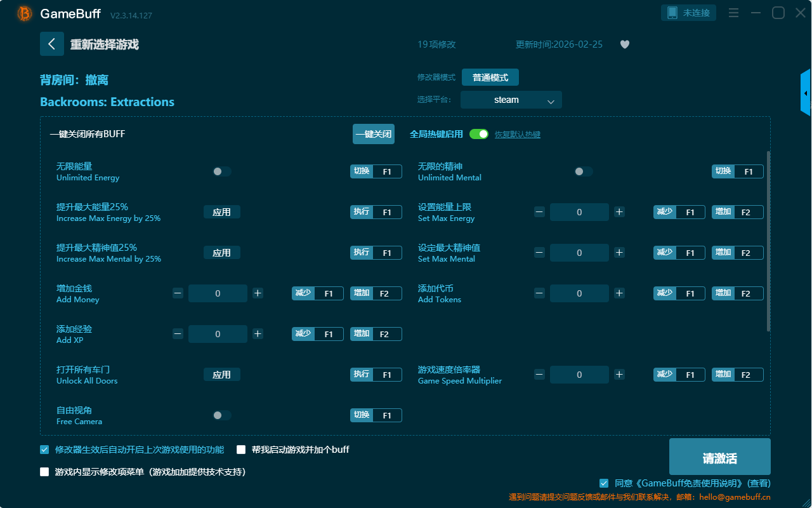Click the back arrow to reselect game
Image resolution: width=812 pixels, height=508 pixels.
pyautogui.click(x=52, y=44)
